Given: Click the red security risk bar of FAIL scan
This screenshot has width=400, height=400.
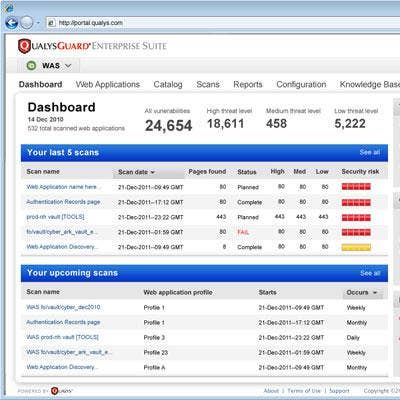Looking at the screenshot, I should point(356,232).
